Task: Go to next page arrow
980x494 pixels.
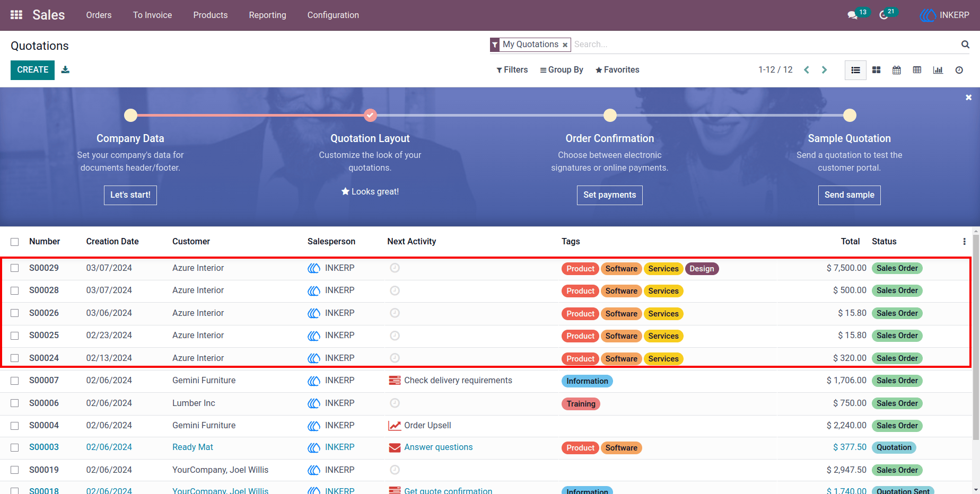Action: (x=824, y=70)
